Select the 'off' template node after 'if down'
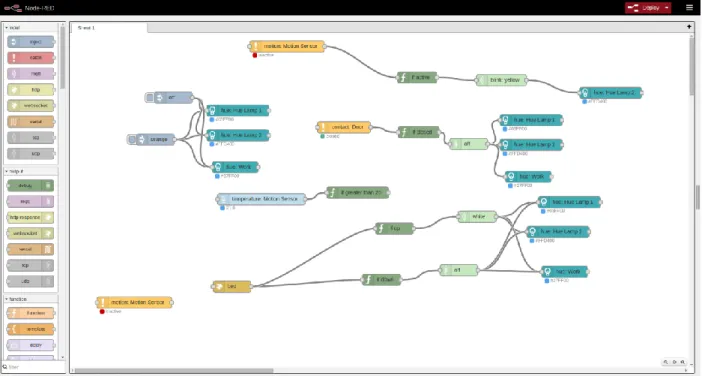Viewport: 702px width, 376px height. (459, 270)
